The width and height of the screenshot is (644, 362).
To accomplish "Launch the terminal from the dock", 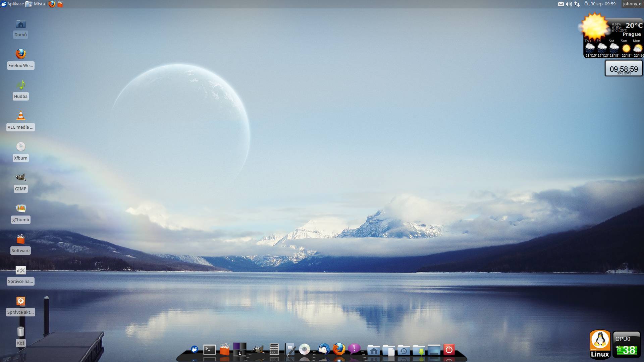I will coord(209,350).
